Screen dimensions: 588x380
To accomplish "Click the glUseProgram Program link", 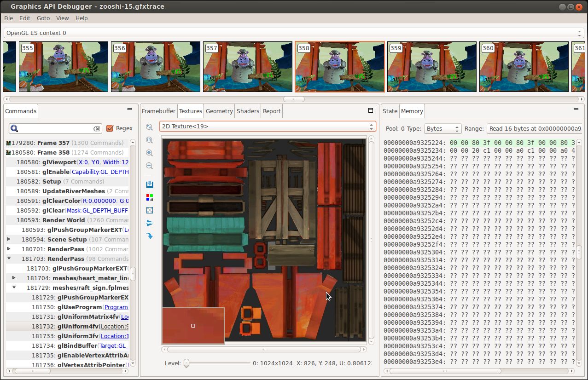I will click(x=116, y=307).
